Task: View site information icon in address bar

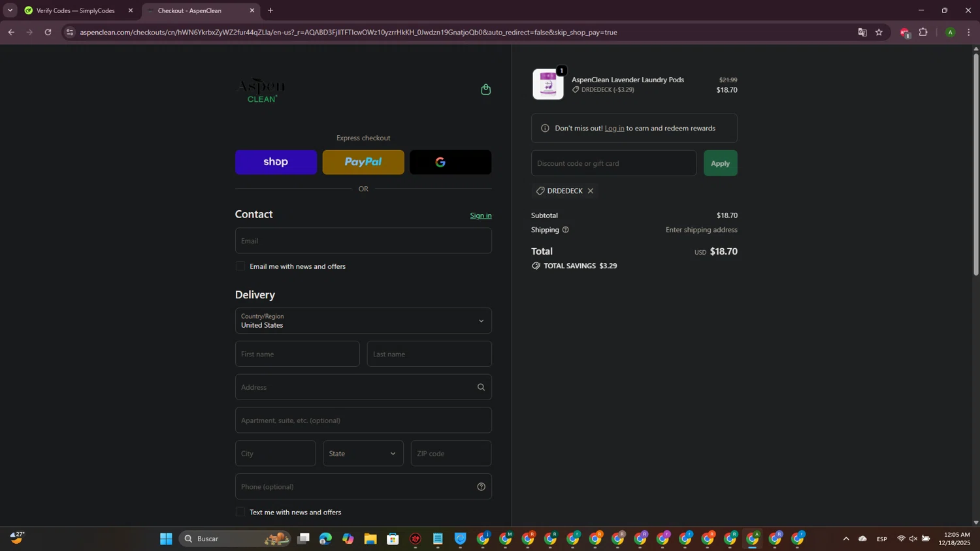Action: (x=70, y=32)
